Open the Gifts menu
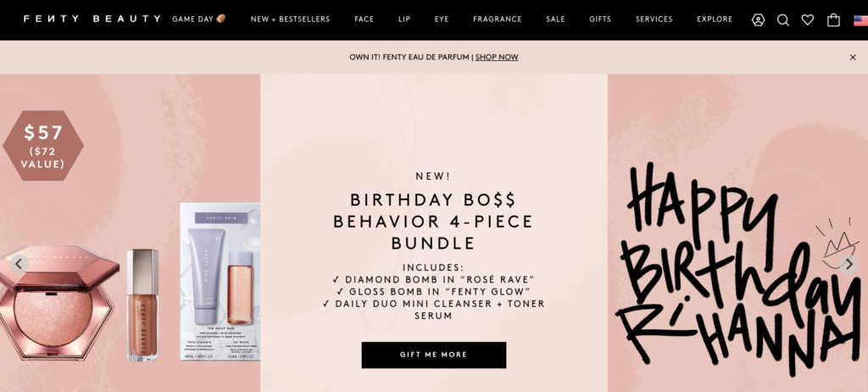 pos(600,19)
